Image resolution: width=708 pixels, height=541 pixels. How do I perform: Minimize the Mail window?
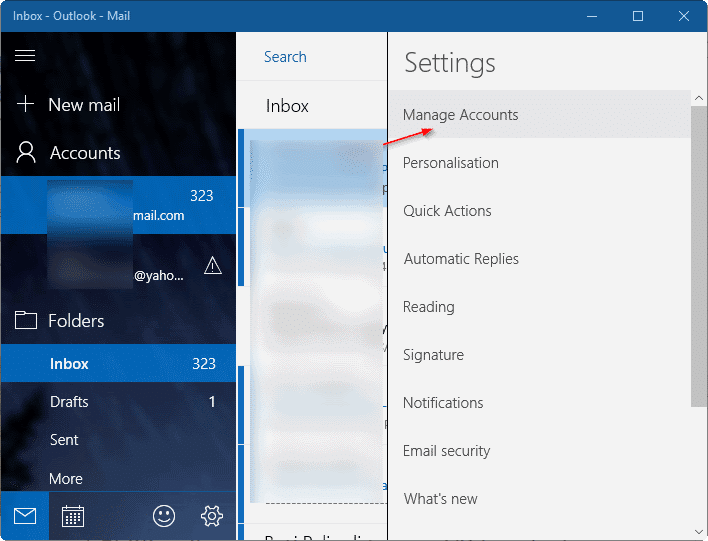click(592, 16)
